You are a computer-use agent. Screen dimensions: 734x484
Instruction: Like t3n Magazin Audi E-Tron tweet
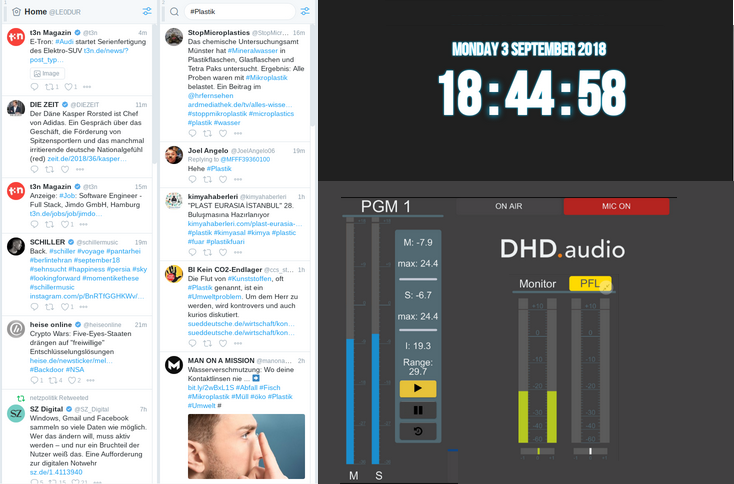pyautogui.click(x=68, y=87)
